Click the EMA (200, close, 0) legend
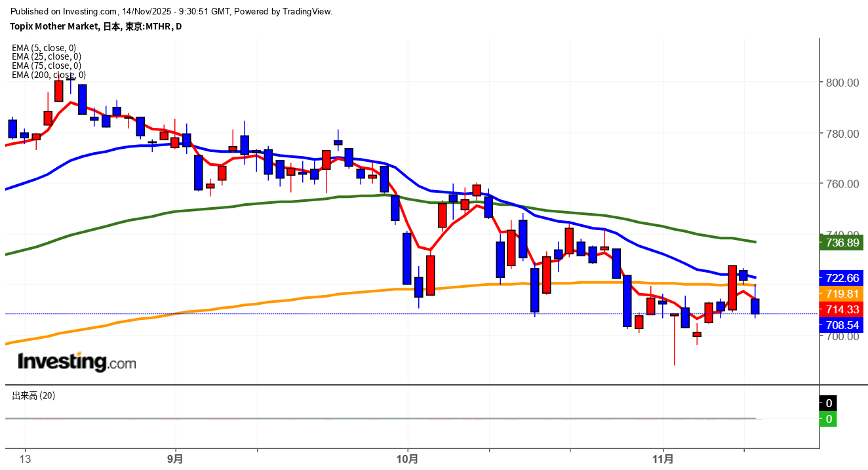Image resolution: width=868 pixels, height=470 pixels. pos(49,75)
